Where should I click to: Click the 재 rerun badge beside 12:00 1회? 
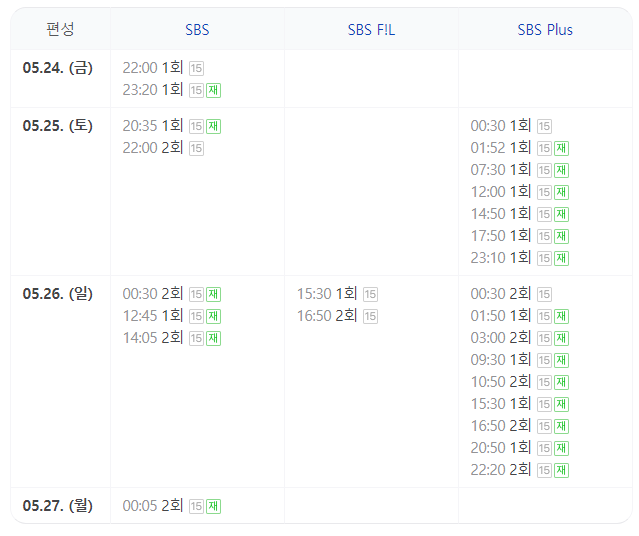click(x=562, y=192)
